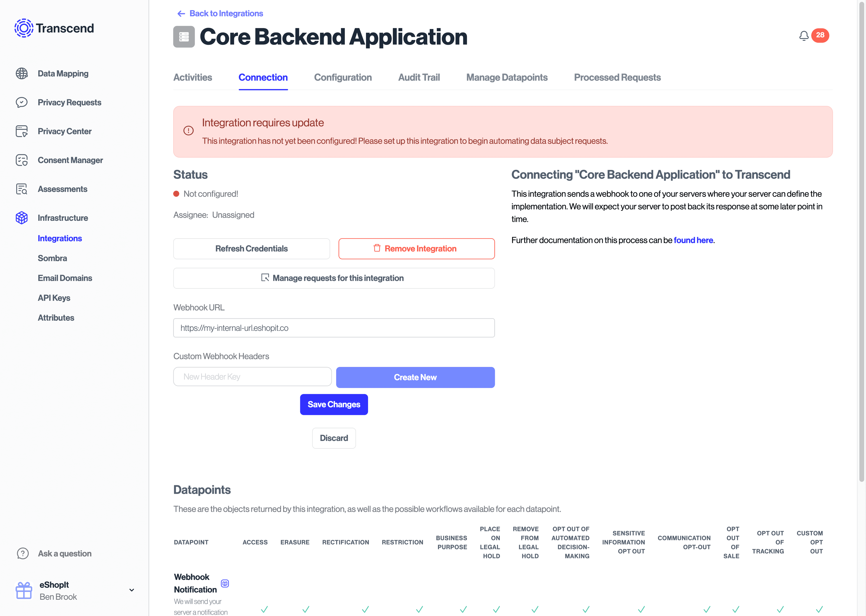
Task: Open API Keys in sidebar
Action: click(x=54, y=298)
